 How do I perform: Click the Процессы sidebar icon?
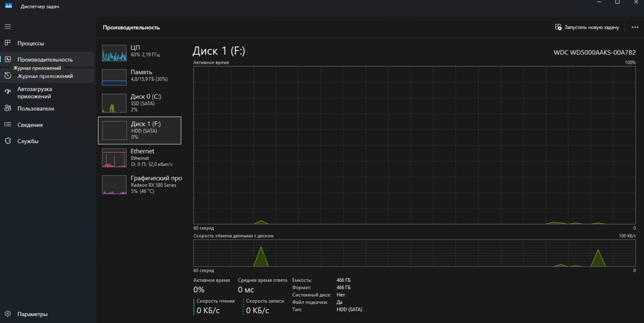8,43
